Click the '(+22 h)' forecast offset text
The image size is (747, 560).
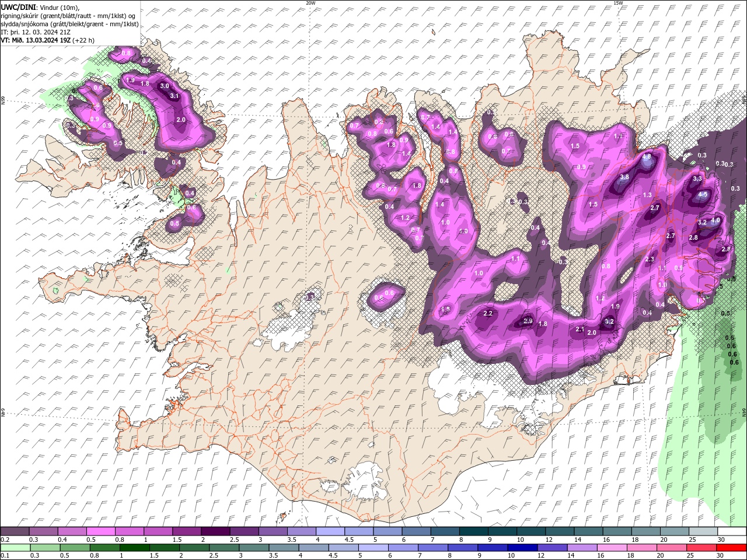click(x=84, y=40)
